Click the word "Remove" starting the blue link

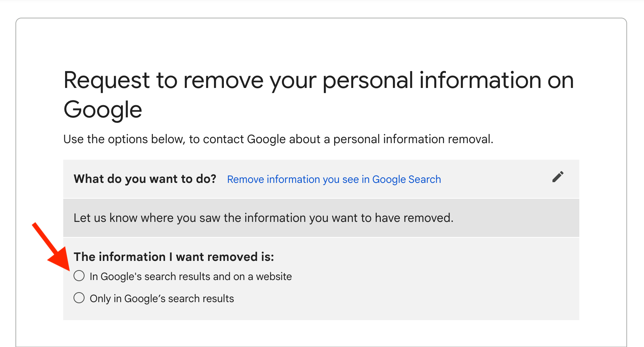pos(246,180)
